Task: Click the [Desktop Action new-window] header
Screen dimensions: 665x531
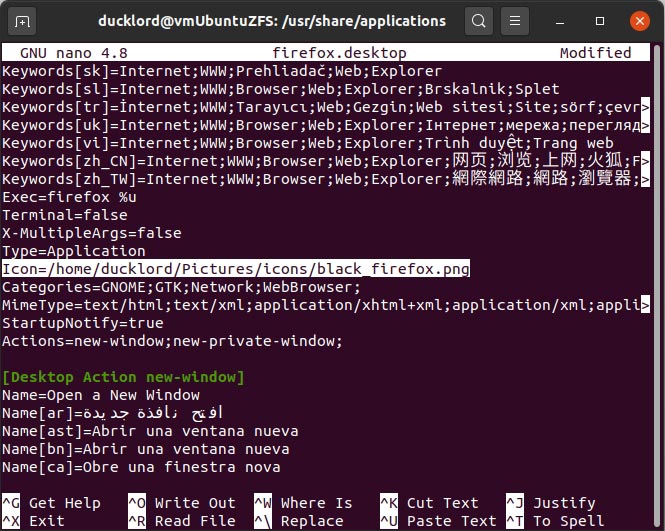Action: (123, 377)
